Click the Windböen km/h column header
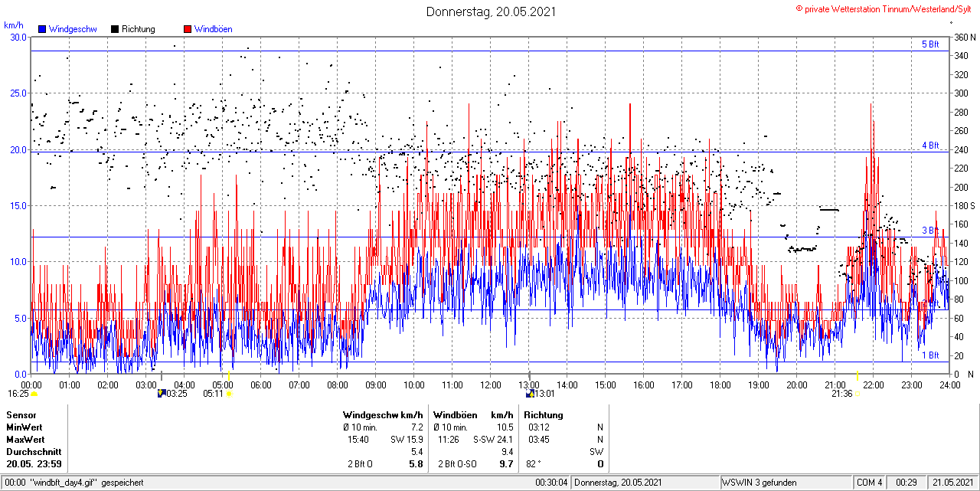The width and height of the screenshot is (980, 491). (473, 415)
